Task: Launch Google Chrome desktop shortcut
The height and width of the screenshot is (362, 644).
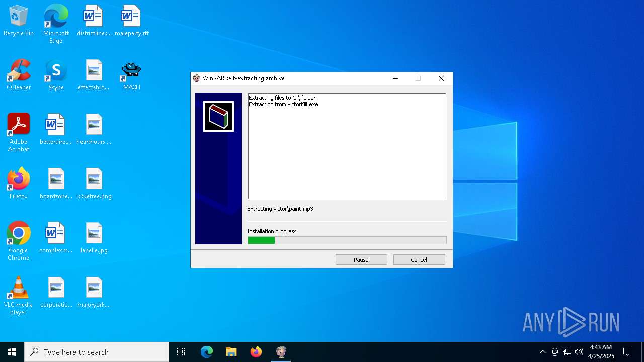Action: pos(19,241)
